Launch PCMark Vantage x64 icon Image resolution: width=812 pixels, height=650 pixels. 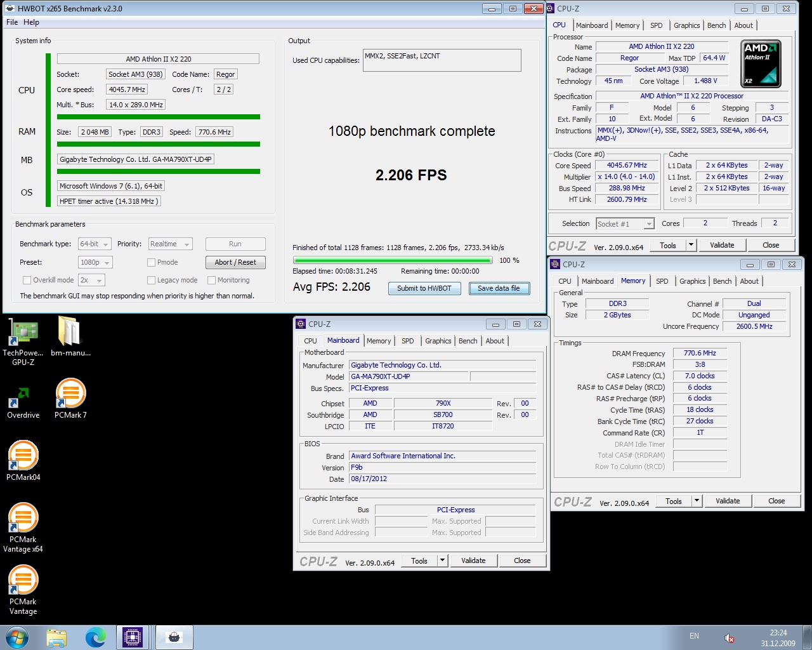[23, 527]
